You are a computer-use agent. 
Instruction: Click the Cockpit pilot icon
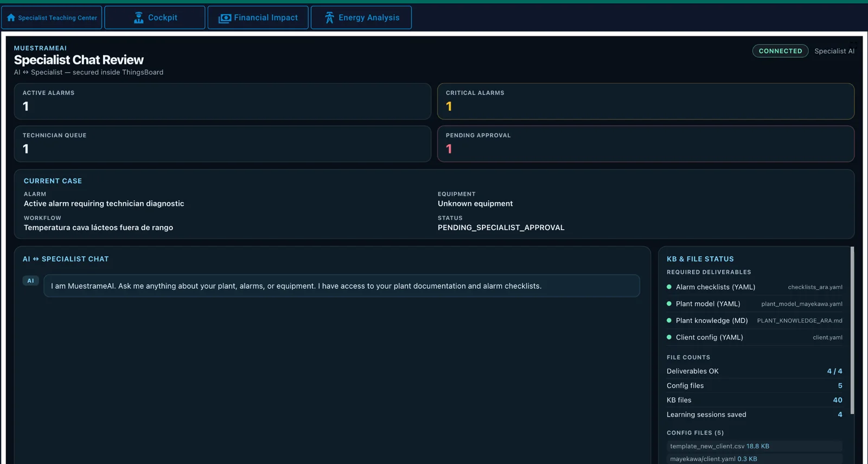(x=139, y=18)
